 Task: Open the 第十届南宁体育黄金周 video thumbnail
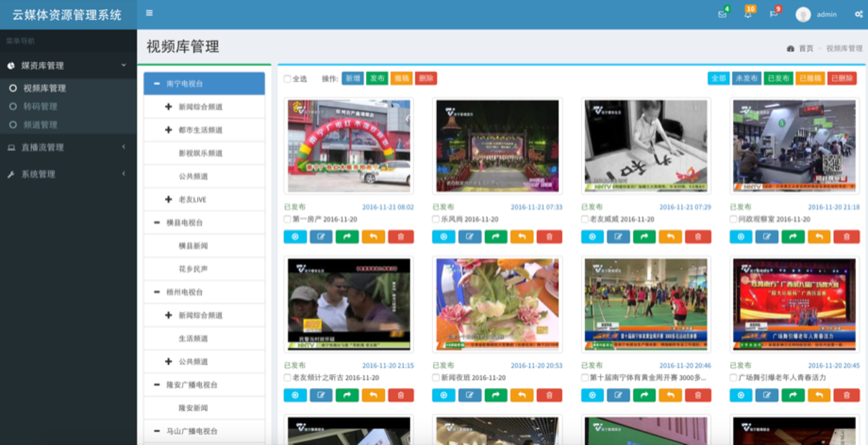click(646, 304)
